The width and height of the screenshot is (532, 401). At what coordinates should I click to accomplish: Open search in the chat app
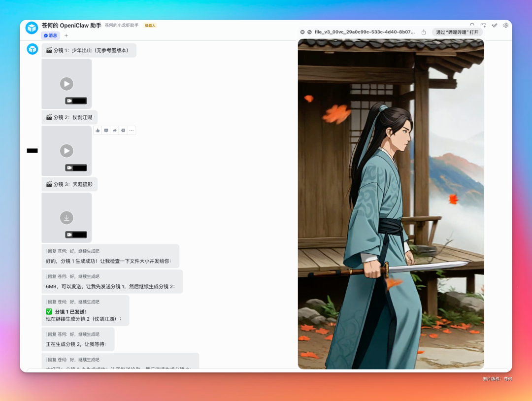[472, 25]
